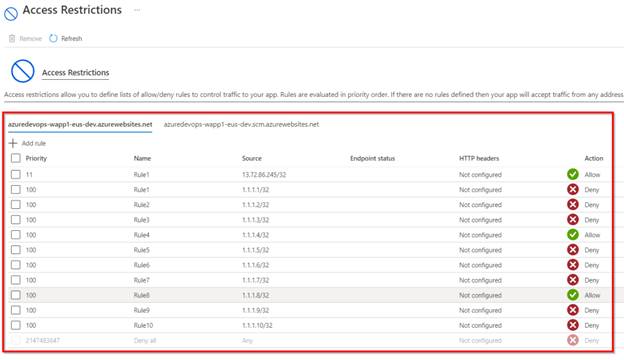The height and width of the screenshot is (360, 624).
Task: Click the Priority column header
Action: [x=36, y=158]
